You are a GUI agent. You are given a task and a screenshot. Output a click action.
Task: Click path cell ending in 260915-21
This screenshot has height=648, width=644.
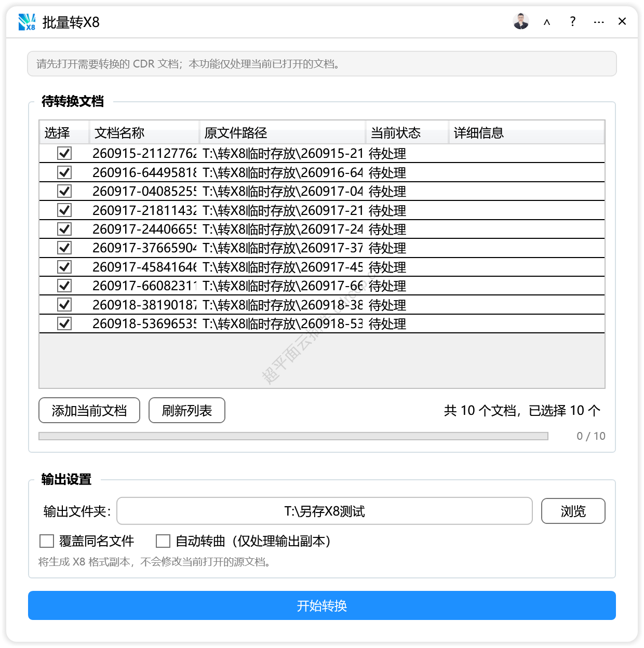tap(283, 153)
